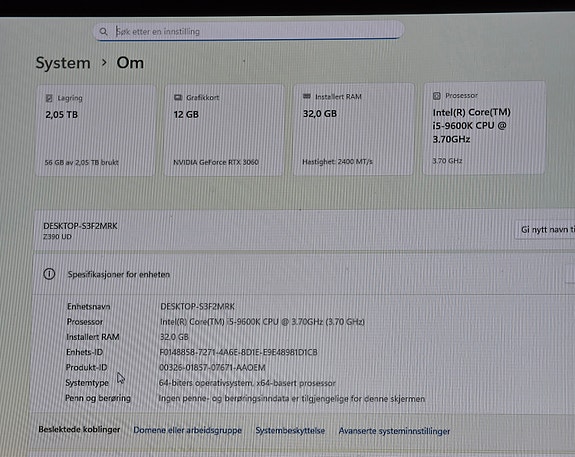575x457 pixels.
Task: Open the Systembeskyttelse link
Action: pyautogui.click(x=290, y=430)
